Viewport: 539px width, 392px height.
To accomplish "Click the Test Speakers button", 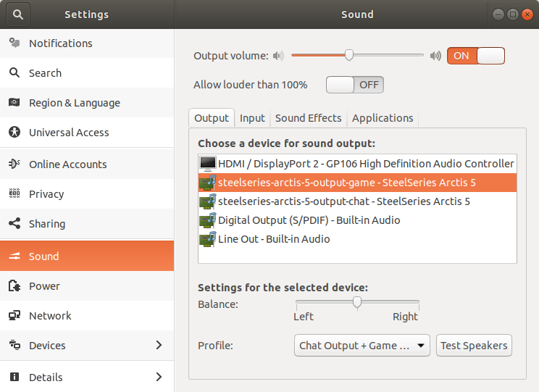I will [474, 345].
